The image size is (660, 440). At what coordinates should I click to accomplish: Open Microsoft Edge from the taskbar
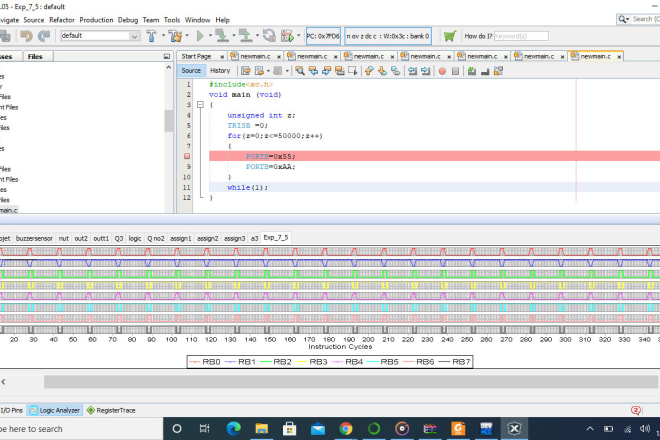[234, 429]
